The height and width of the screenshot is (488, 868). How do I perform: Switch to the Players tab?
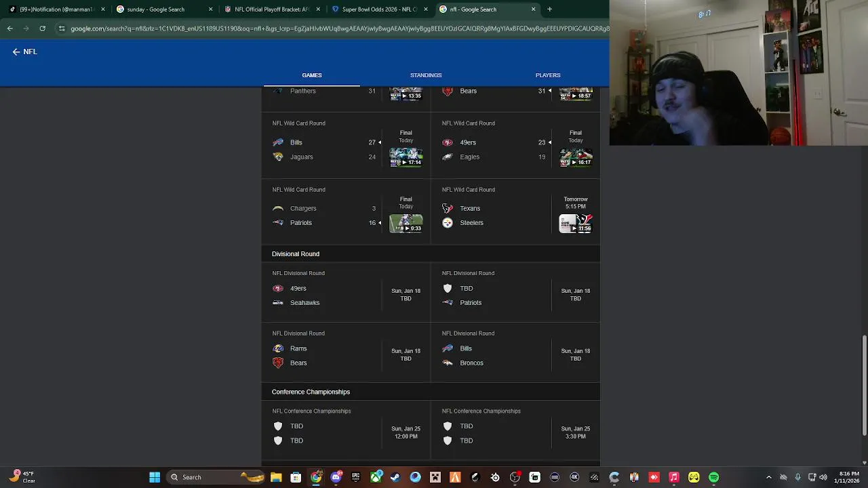548,75
